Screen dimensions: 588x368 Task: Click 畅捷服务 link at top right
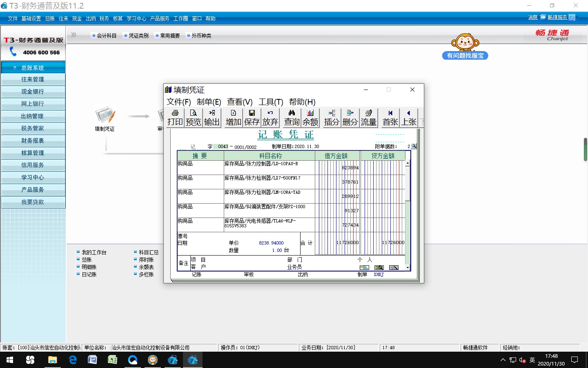click(557, 17)
